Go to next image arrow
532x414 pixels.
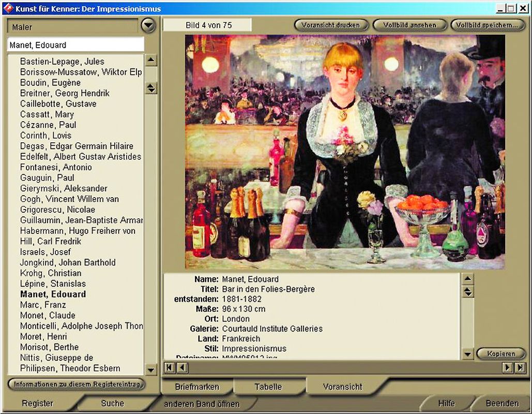(x=508, y=367)
